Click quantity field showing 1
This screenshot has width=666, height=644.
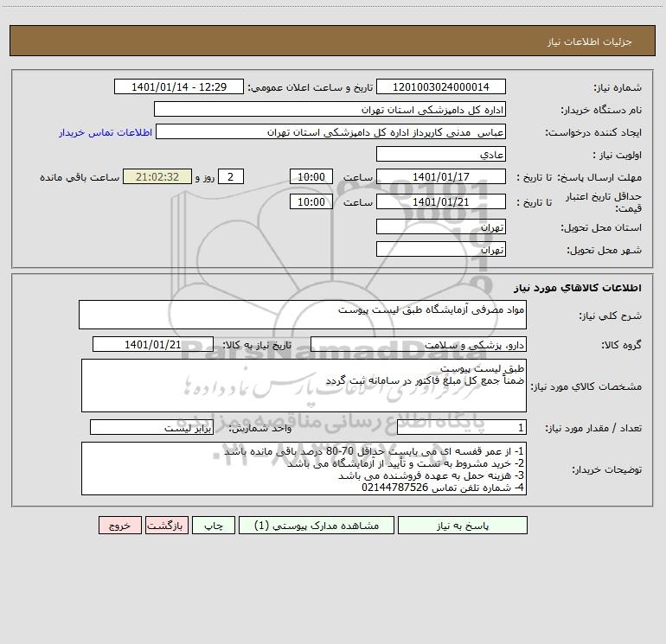click(462, 428)
